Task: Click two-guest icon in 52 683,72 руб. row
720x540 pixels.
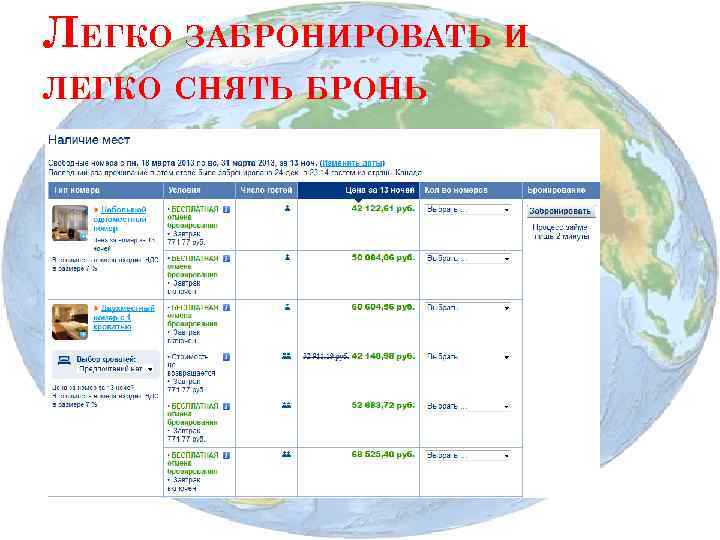Action: pos(286,405)
